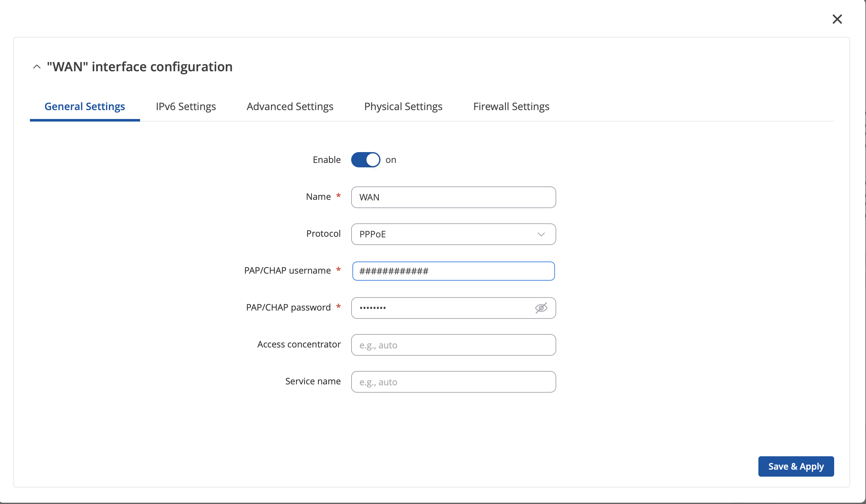
Task: Click the "Enable" label text
Action: coord(326,160)
